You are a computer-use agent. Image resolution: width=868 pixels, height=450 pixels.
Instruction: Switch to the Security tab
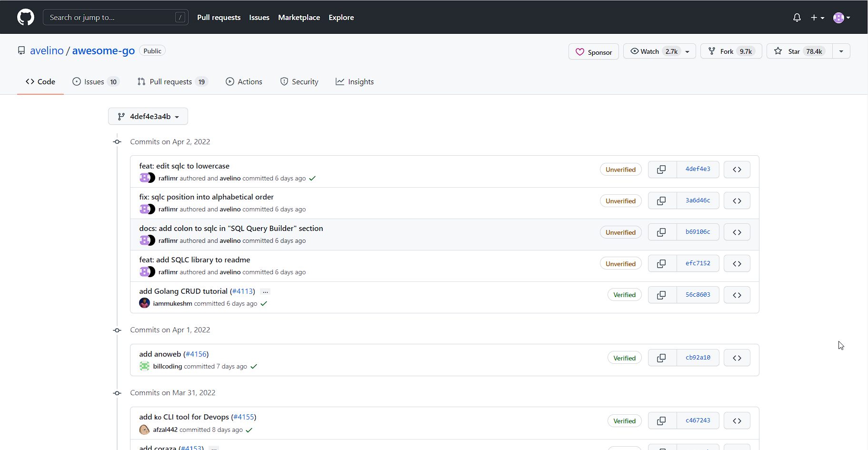[299, 82]
